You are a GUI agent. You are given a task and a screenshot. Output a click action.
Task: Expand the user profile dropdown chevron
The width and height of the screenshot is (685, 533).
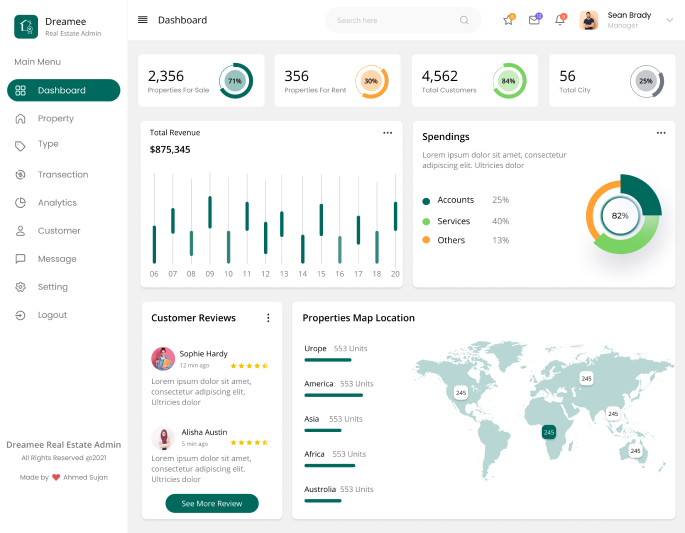[x=669, y=20]
